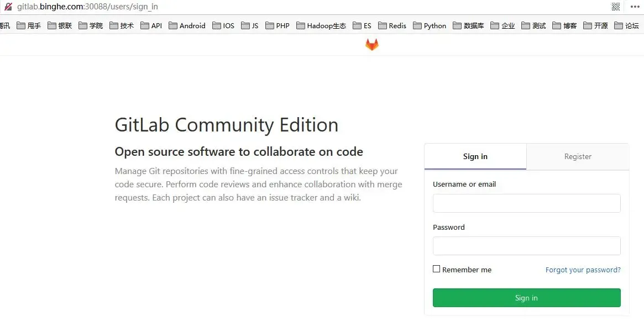Open the QR code icon in address bar
This screenshot has width=644, height=332.
(x=616, y=6)
